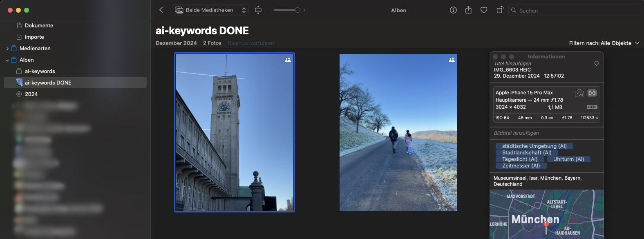This screenshot has height=239, width=644.
Task: Click the heart Favorite icon in toolbar
Action: [x=484, y=10]
